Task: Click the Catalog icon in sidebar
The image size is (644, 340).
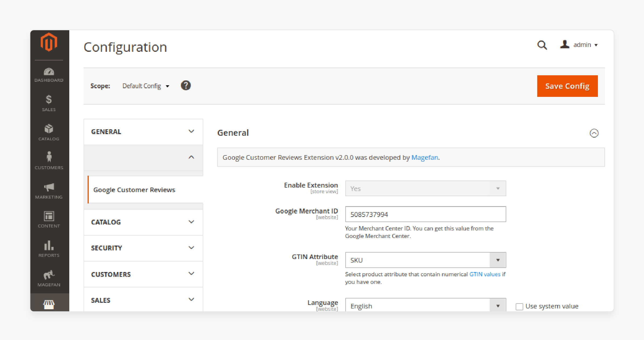Action: point(48,132)
